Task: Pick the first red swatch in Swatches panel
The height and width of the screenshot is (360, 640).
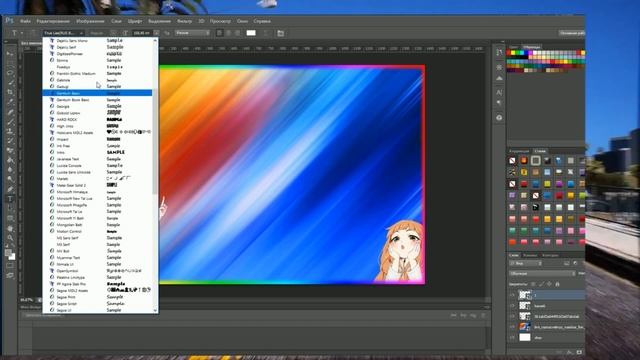Action: [x=509, y=53]
